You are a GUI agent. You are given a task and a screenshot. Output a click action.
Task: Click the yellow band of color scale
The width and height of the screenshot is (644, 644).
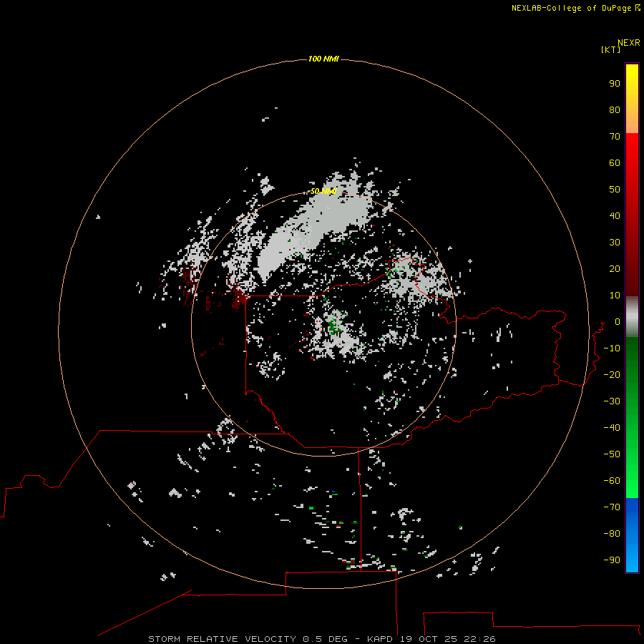632,99
